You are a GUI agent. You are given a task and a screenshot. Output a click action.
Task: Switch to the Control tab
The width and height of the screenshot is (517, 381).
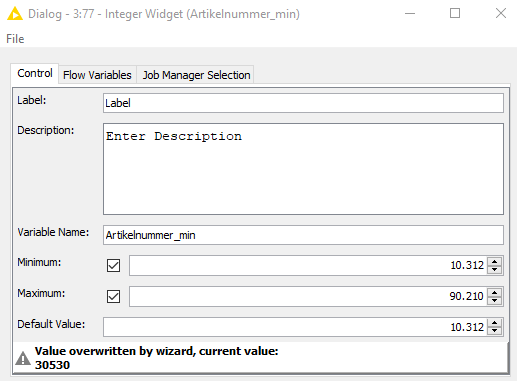(x=35, y=73)
